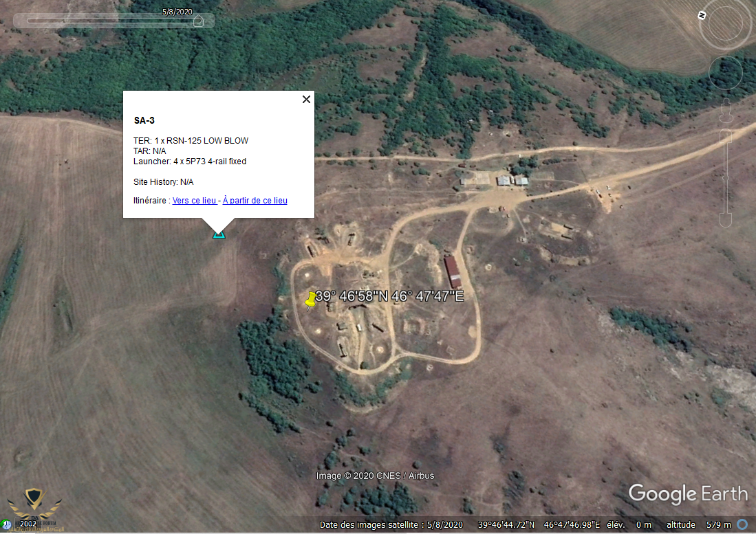Open the 'Vers ce lieu' directions link
The image size is (756, 534).
pos(194,201)
